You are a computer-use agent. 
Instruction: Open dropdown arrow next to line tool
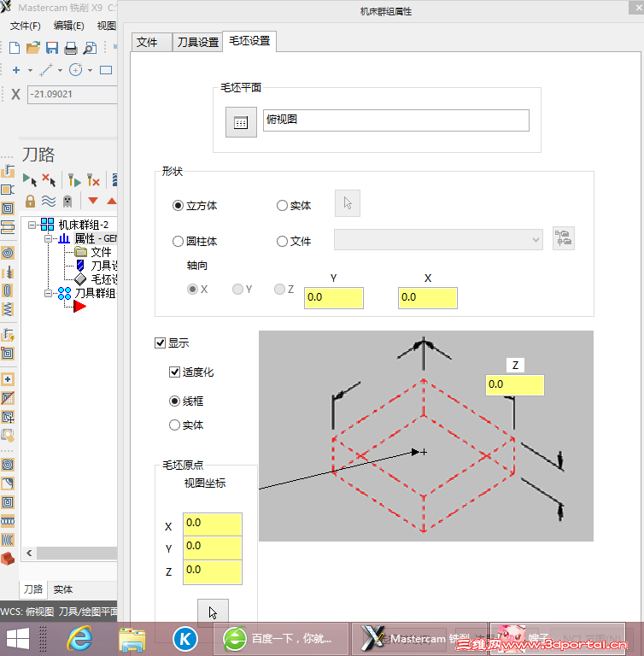tap(61, 70)
